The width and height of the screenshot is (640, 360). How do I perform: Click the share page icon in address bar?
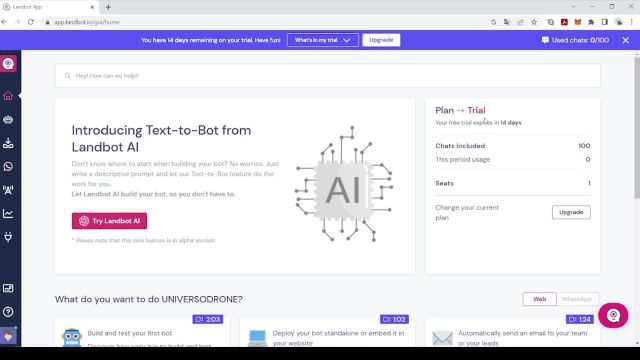tap(520, 22)
